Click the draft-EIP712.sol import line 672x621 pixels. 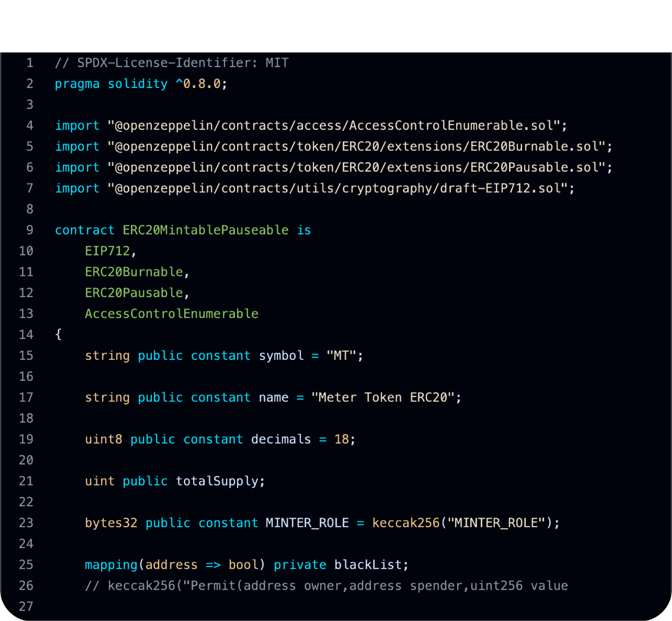click(316, 188)
